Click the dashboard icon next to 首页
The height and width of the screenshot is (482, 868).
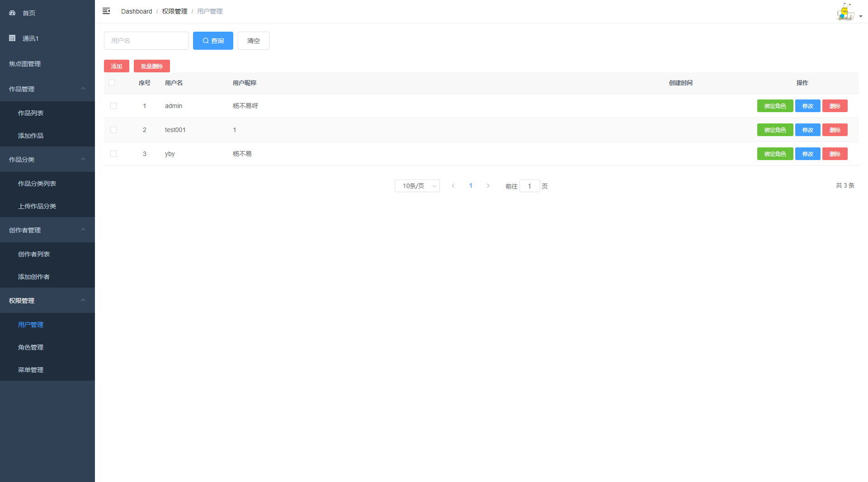pos(12,13)
